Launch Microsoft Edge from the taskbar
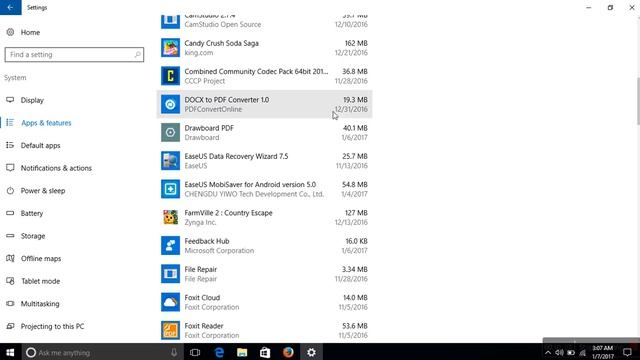The height and width of the screenshot is (360, 640). coord(219,352)
